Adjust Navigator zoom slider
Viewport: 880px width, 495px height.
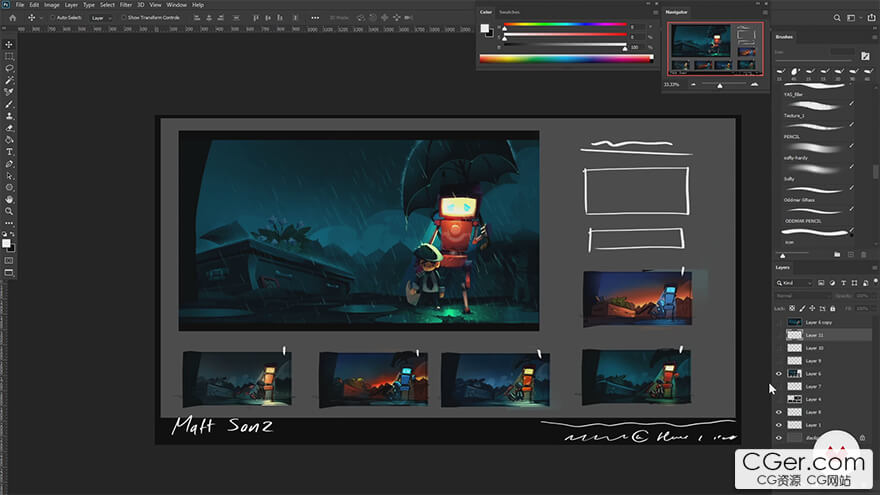coord(720,85)
